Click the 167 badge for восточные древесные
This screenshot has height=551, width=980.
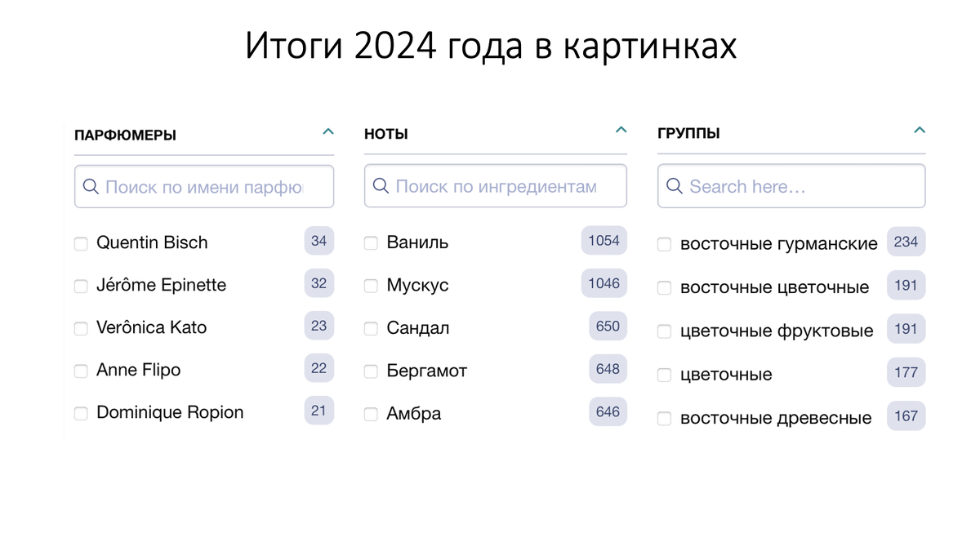pyautogui.click(x=906, y=415)
